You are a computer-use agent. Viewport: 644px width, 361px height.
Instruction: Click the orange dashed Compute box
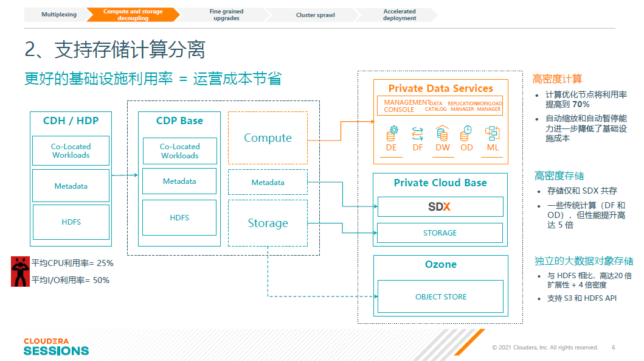268,138
